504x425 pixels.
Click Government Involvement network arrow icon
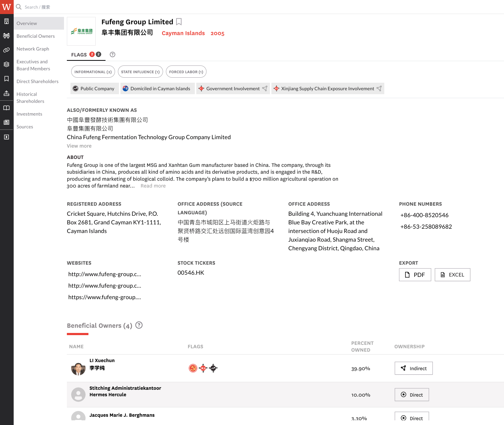(x=265, y=88)
